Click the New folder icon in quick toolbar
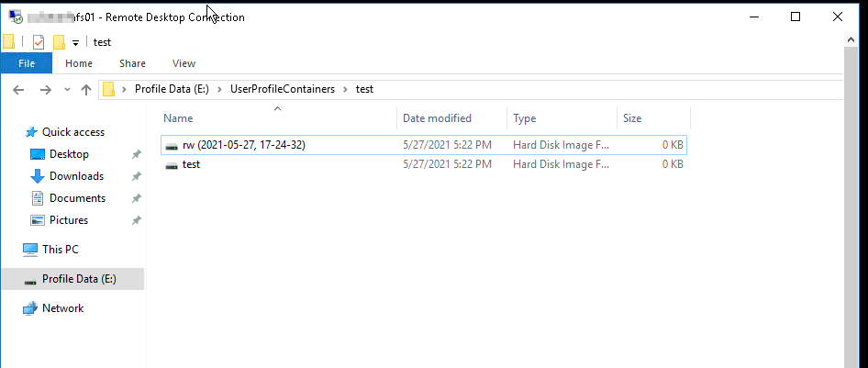 (60, 42)
